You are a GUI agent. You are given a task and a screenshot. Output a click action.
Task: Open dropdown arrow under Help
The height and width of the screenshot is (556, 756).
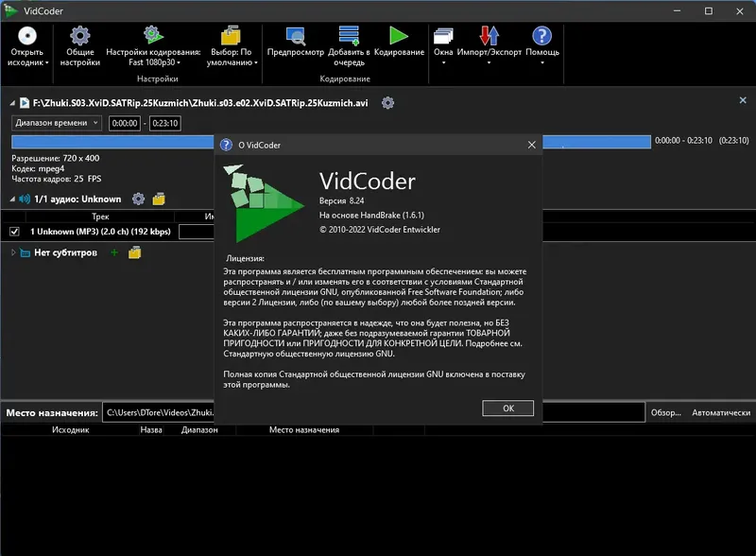(x=542, y=62)
